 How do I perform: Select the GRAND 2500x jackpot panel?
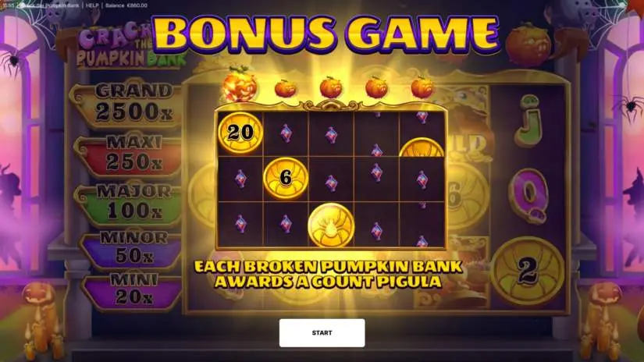(128, 103)
